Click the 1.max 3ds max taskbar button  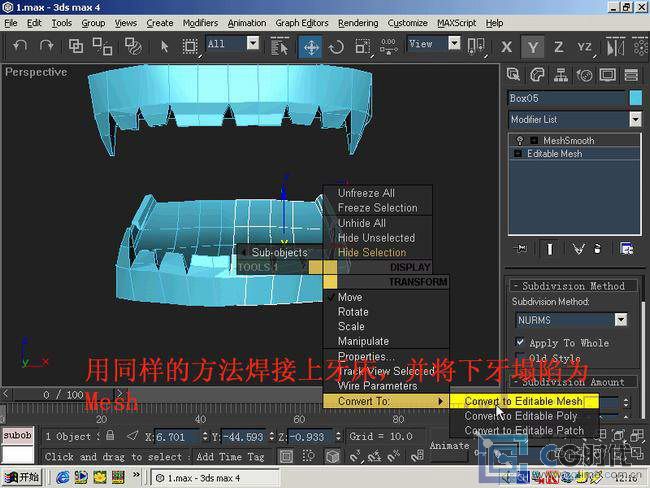214,478
